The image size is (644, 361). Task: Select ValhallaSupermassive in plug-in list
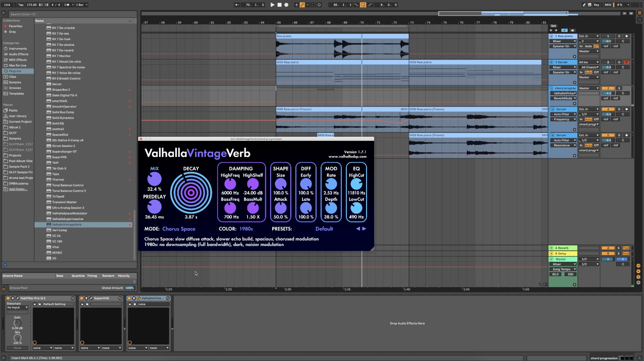pyautogui.click(x=83, y=219)
